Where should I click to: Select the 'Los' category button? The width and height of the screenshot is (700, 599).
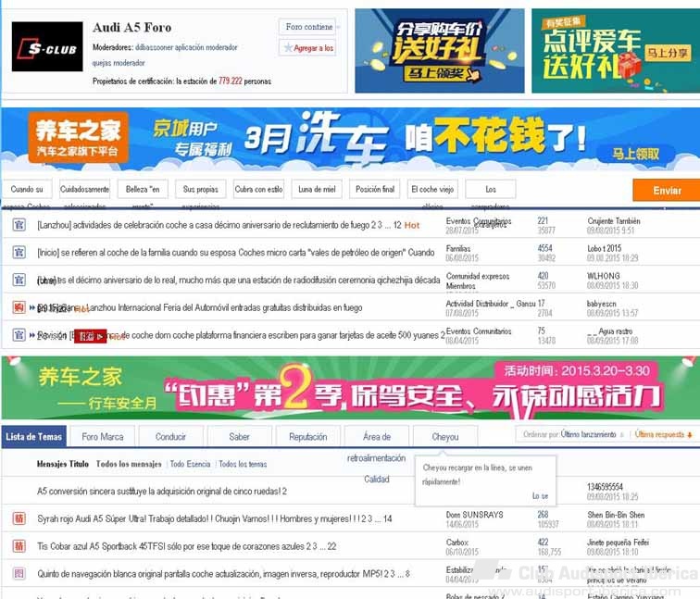(x=491, y=189)
